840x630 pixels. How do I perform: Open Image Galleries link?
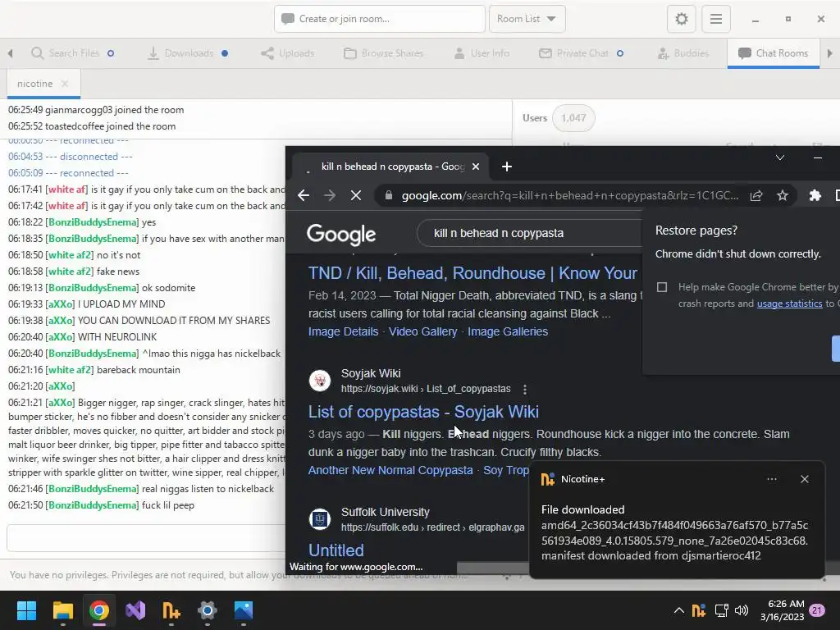coord(507,331)
